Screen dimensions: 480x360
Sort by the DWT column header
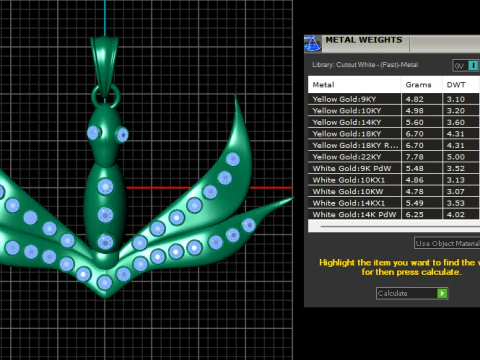[x=461, y=85]
